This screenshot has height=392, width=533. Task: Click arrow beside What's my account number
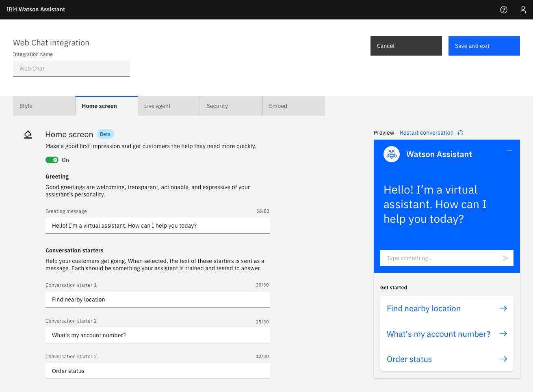tap(503, 334)
